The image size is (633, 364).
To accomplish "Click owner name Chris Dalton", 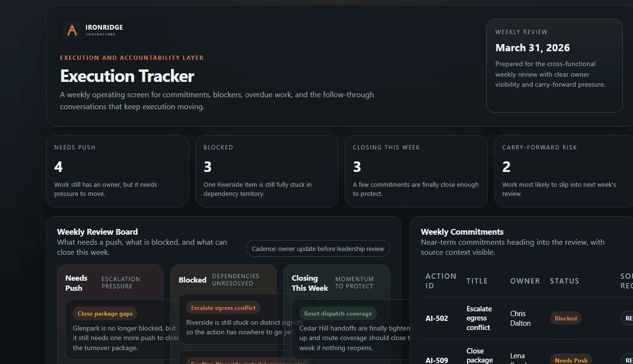I will point(520,318).
